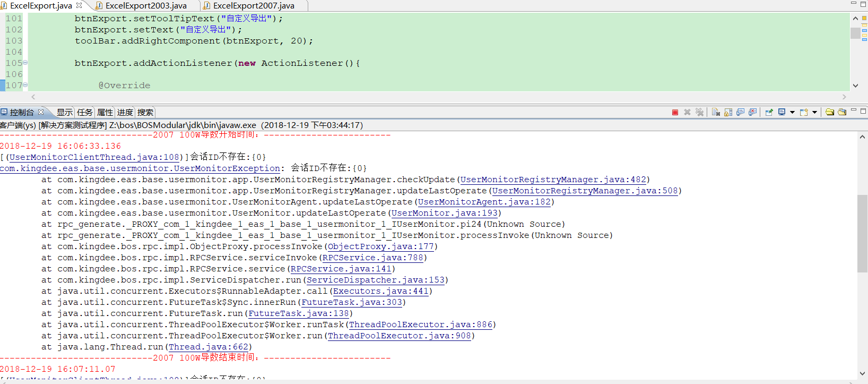868x384 pixels.
Task: Click the @Override annotation line
Action: (x=125, y=86)
